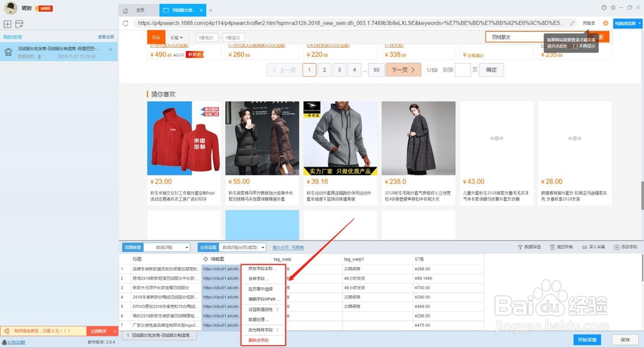
Task: Choose 编辑字段XPath in context menu
Action: [x=263, y=299]
